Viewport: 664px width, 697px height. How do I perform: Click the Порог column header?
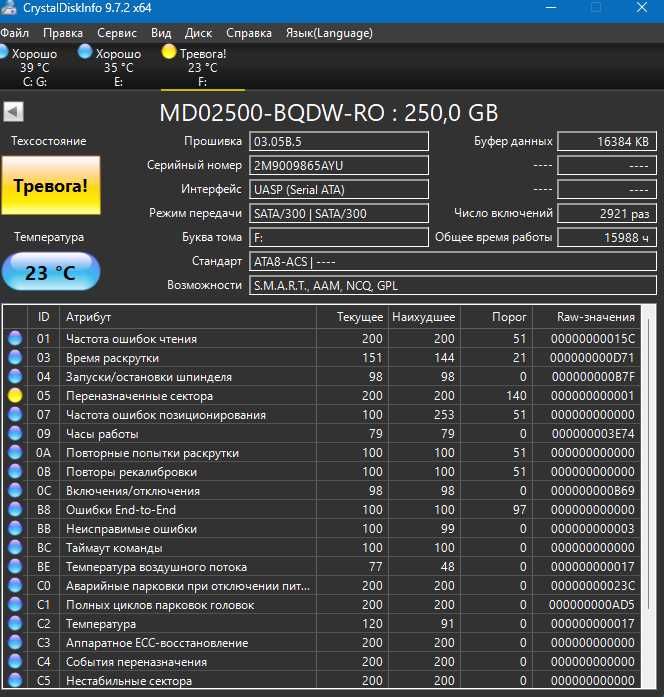496,317
